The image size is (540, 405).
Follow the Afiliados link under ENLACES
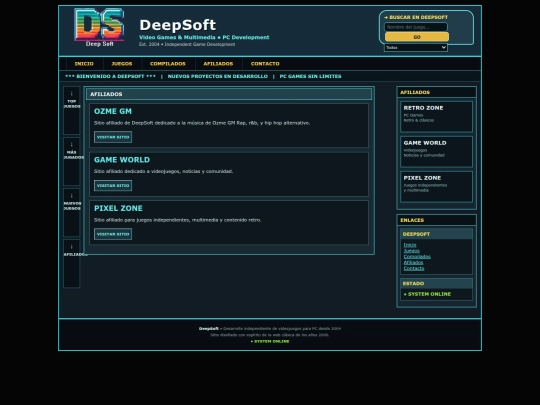click(413, 262)
